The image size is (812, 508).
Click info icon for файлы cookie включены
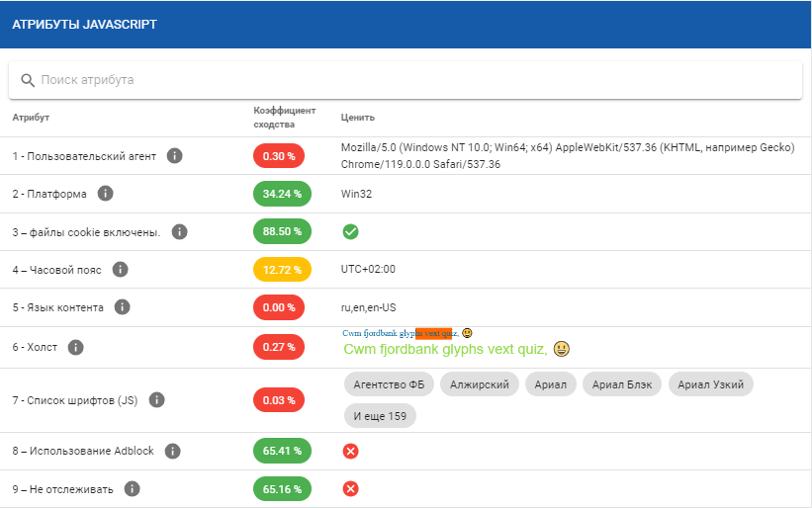click(x=180, y=231)
